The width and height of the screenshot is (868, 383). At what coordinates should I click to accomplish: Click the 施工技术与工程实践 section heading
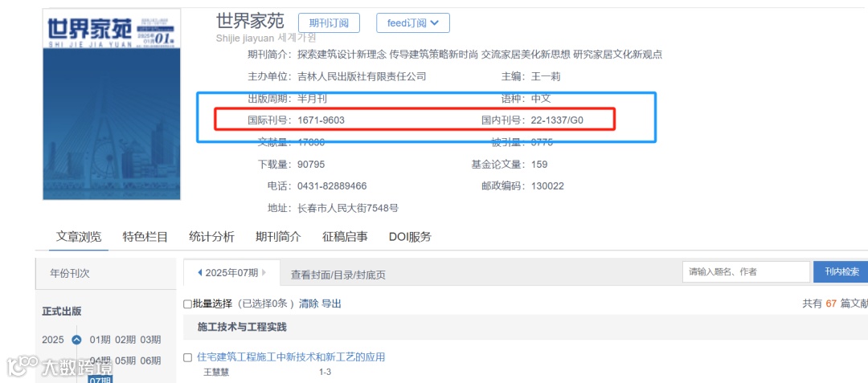(x=242, y=327)
